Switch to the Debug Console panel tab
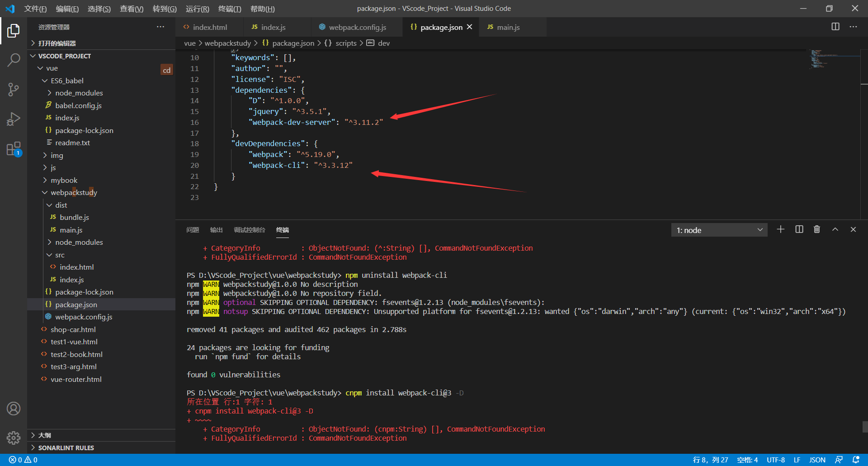This screenshot has height=466, width=868. point(250,230)
